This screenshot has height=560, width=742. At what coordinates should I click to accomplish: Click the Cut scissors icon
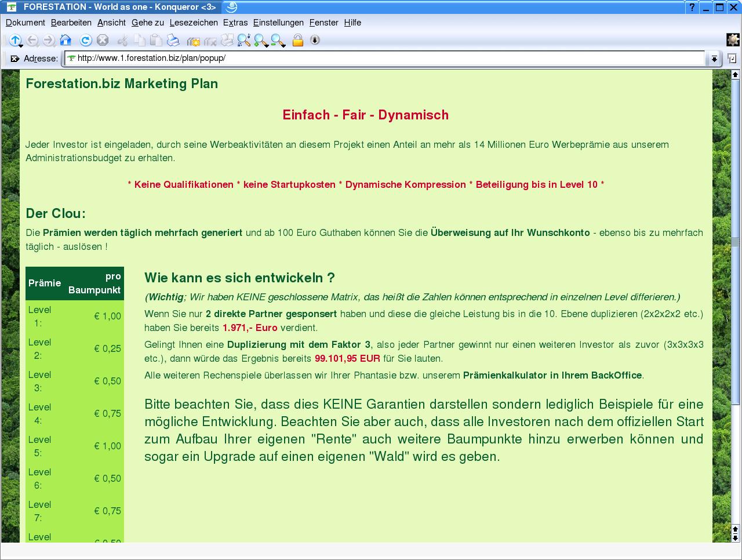[x=122, y=40]
